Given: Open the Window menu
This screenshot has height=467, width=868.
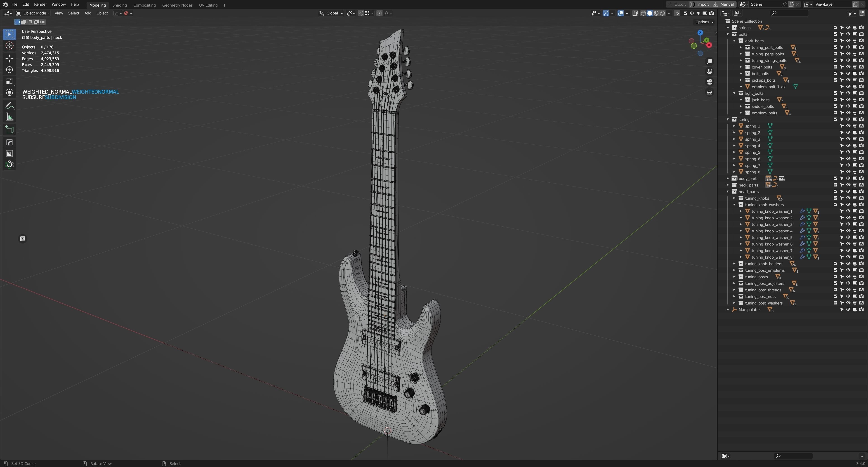Looking at the screenshot, I should (x=59, y=4).
